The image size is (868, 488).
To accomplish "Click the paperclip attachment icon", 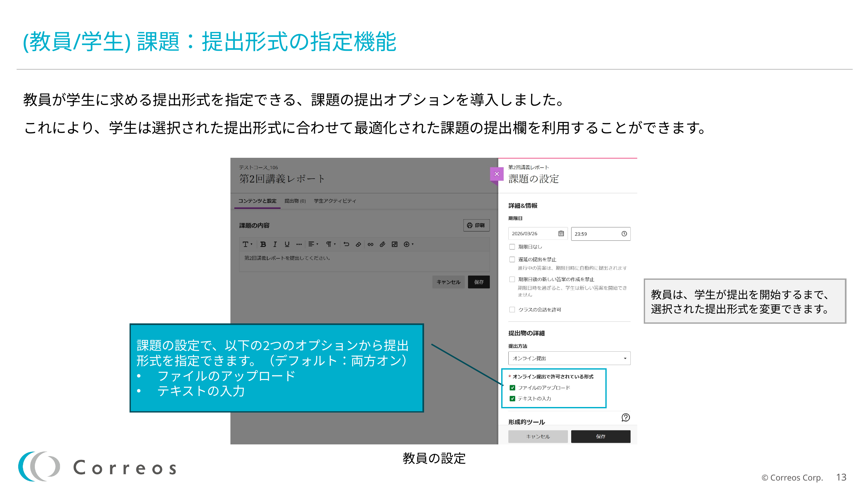I will (382, 245).
